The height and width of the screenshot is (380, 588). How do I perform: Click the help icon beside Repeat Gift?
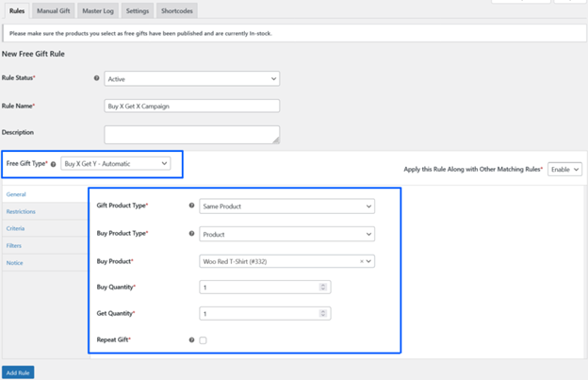click(x=192, y=339)
